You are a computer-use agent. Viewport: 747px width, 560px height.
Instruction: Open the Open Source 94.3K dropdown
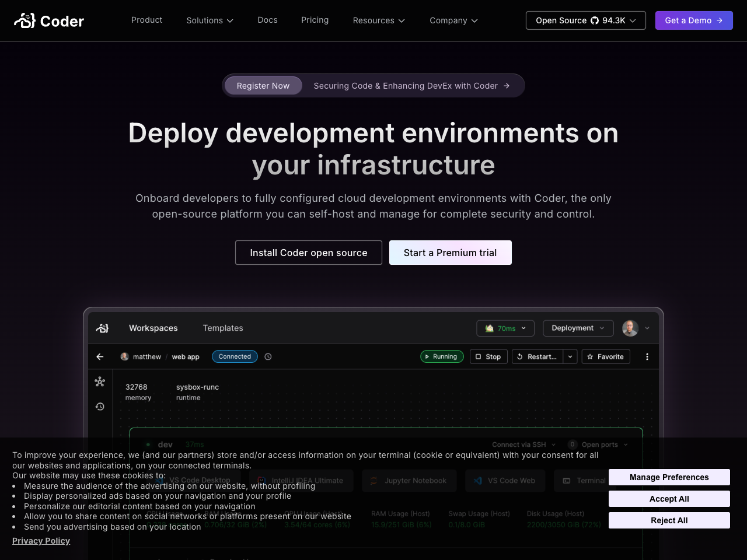tap(585, 20)
